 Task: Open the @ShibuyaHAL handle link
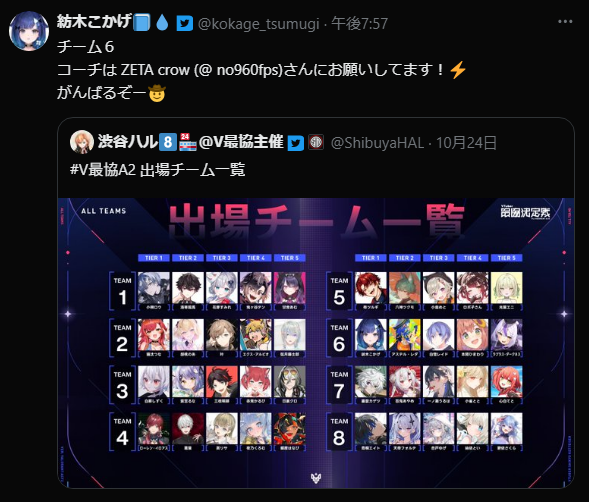point(377,143)
